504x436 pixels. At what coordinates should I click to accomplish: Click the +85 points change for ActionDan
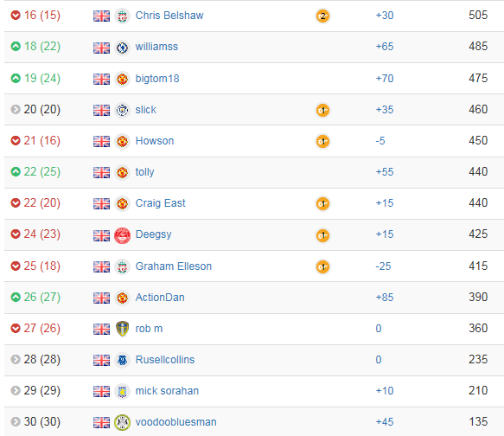pos(385,298)
